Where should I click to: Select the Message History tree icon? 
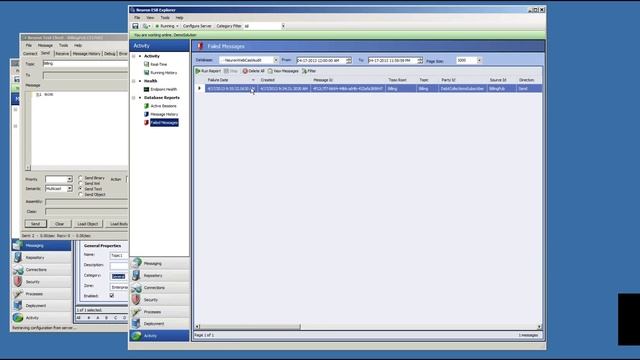point(146,114)
